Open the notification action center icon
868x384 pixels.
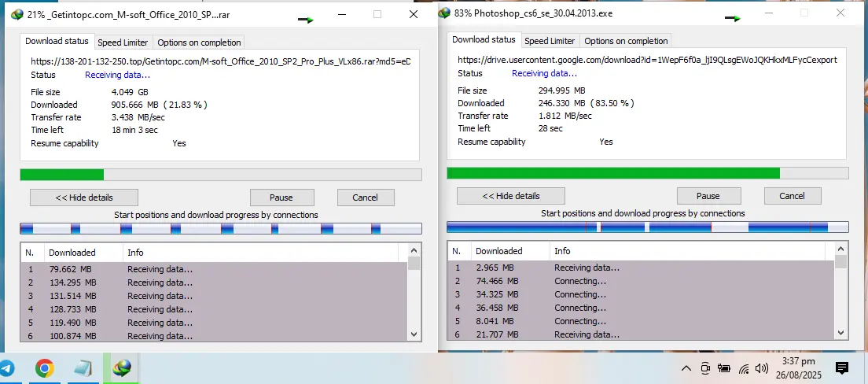pos(842,368)
